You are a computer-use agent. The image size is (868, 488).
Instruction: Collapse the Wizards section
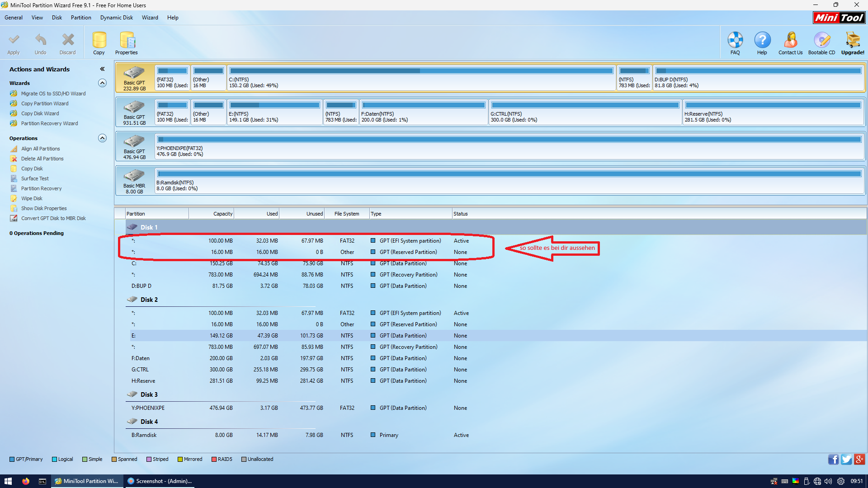[103, 83]
